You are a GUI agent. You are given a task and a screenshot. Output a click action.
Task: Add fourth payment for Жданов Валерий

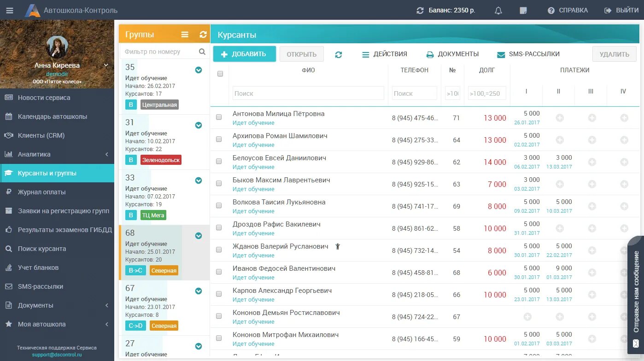[624, 250]
